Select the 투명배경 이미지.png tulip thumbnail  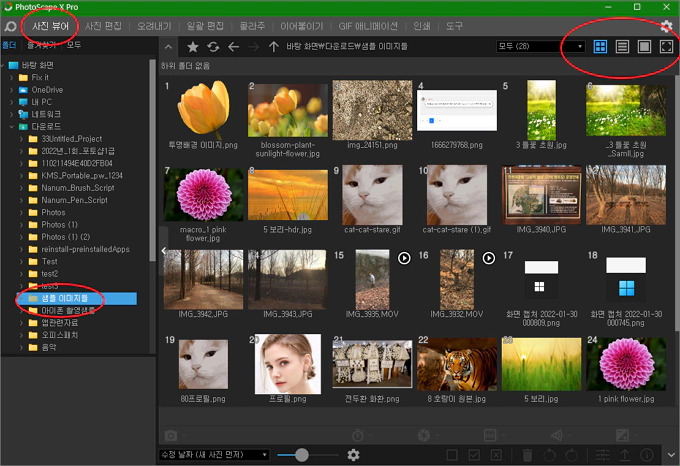(203, 111)
